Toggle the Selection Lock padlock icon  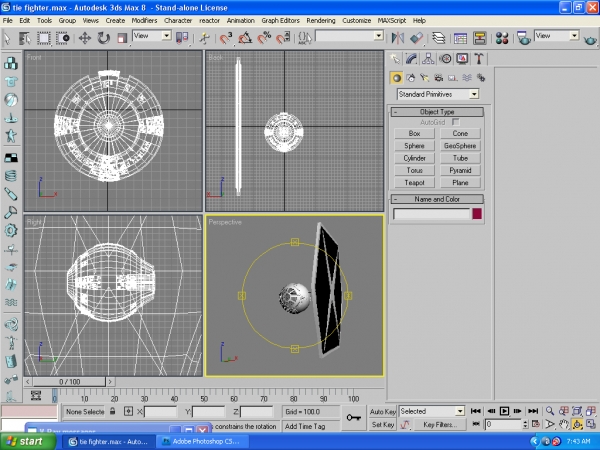coord(112,411)
